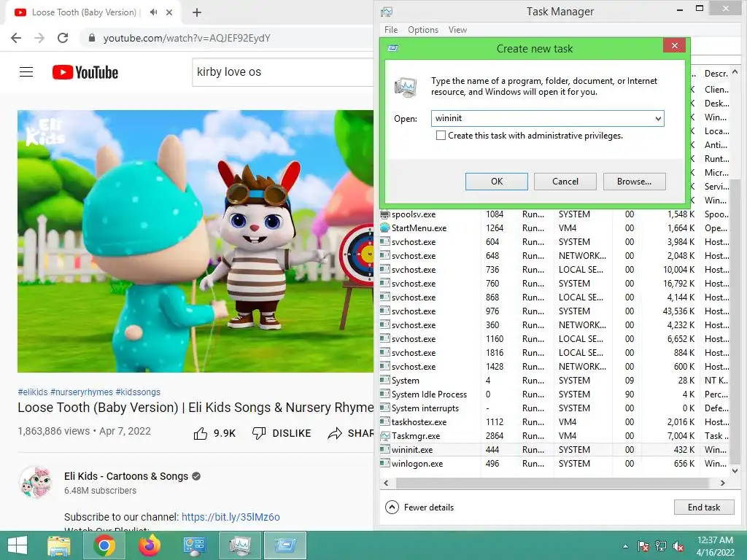Select StartMenu.exe process
Screen dimensions: 747x560
(x=554, y=228)
